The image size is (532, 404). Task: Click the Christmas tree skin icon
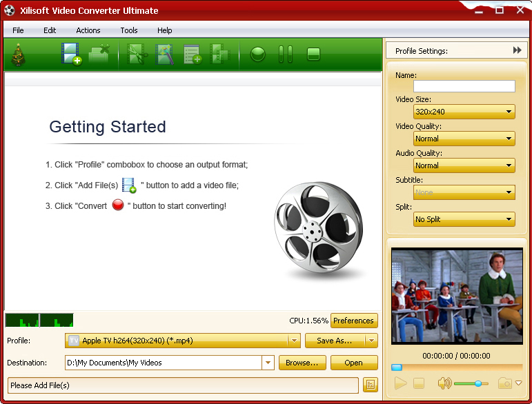coord(19,54)
